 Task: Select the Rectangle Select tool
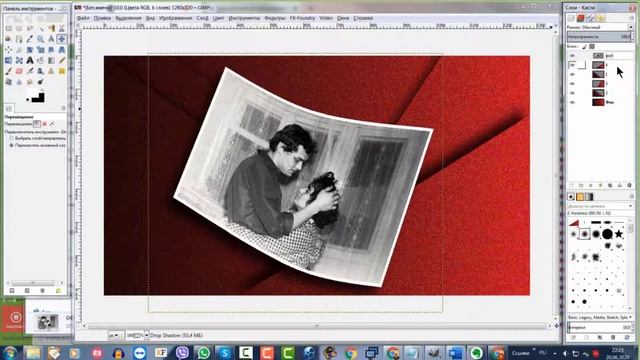9,29
